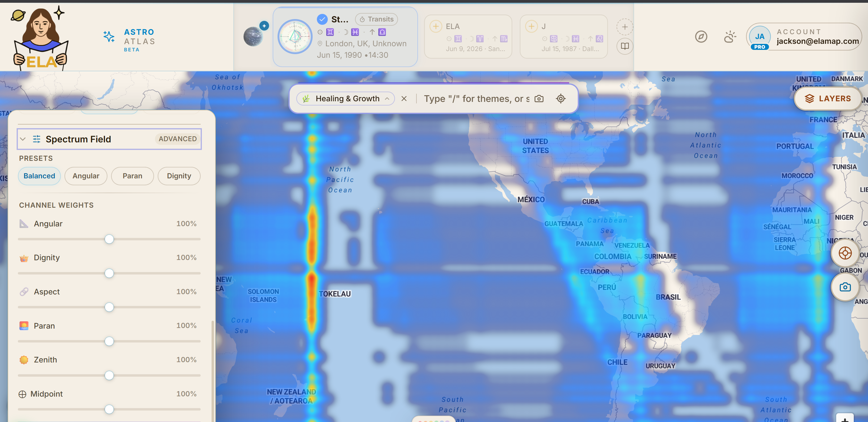Click the Astro Atlas sparkle logo icon
868x422 pixels.
(109, 36)
